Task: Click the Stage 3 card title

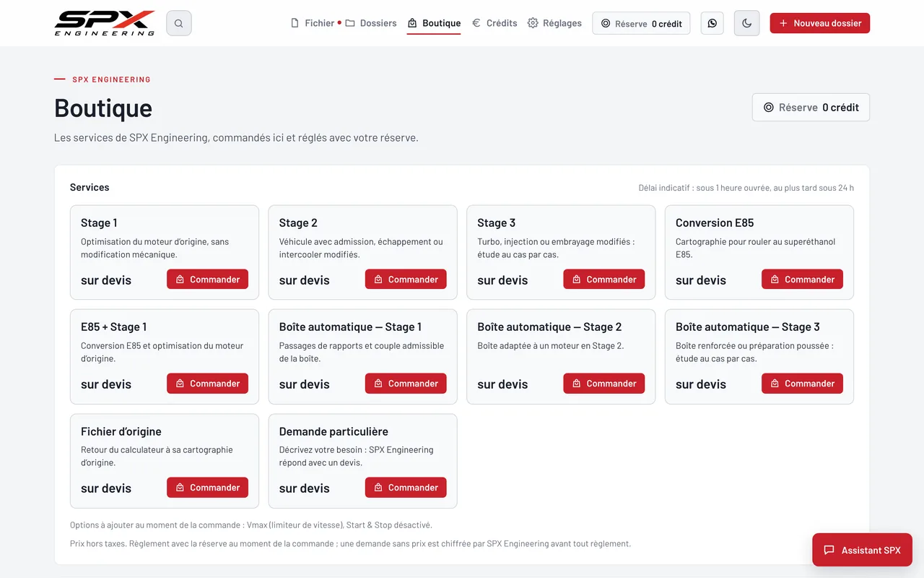Action: 497,223
